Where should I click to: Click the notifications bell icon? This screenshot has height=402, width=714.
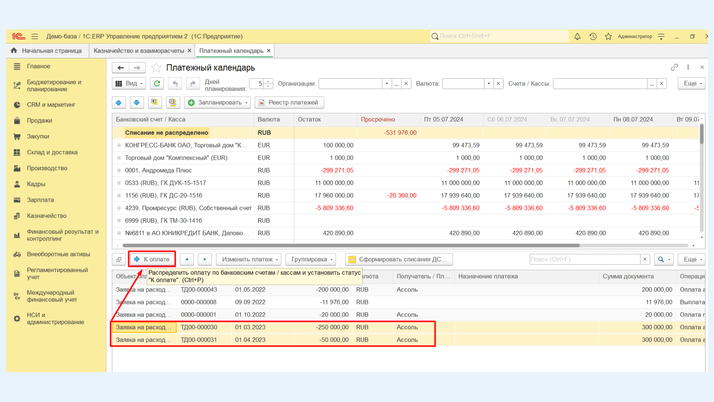pyautogui.click(x=577, y=36)
